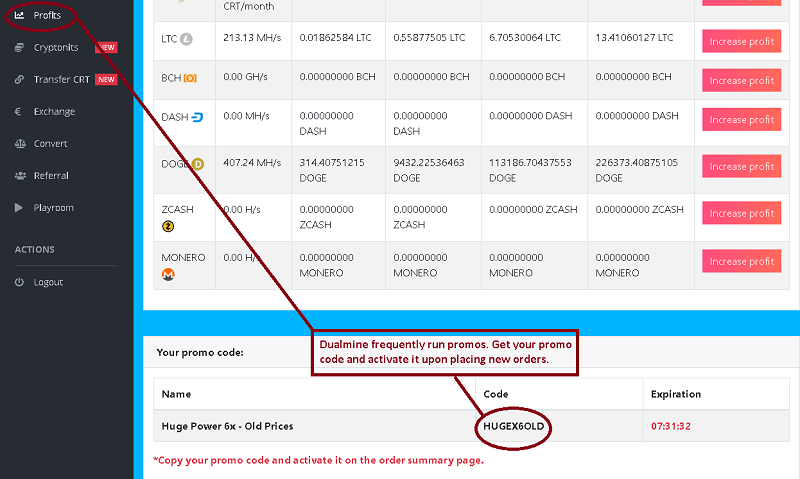Open Cryptonits in the sidebar
The width and height of the screenshot is (800, 479).
click(56, 47)
